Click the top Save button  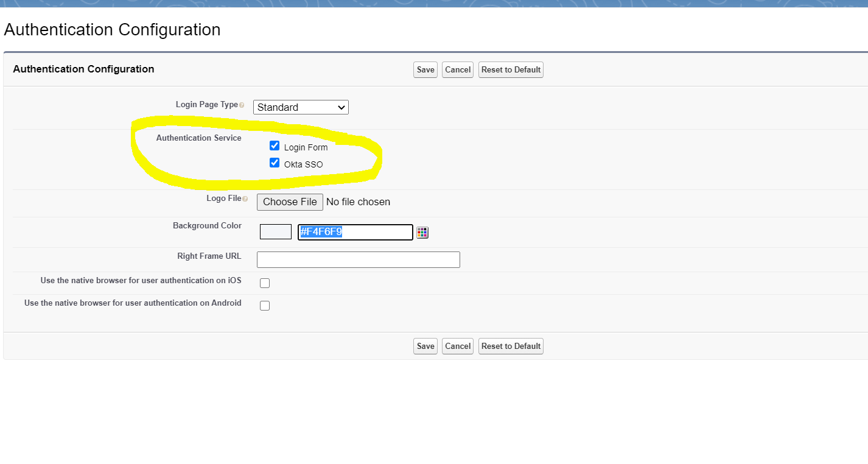[x=425, y=69]
